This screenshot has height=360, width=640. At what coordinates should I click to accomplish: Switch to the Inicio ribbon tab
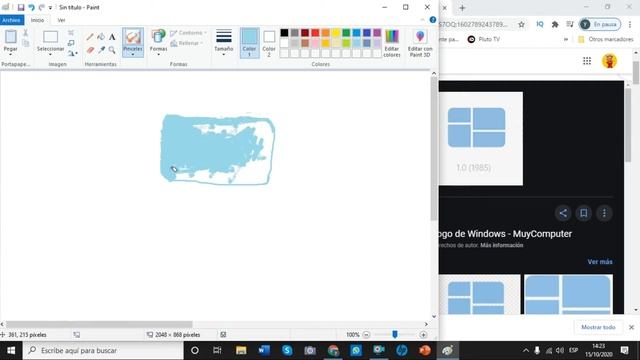pos(37,20)
